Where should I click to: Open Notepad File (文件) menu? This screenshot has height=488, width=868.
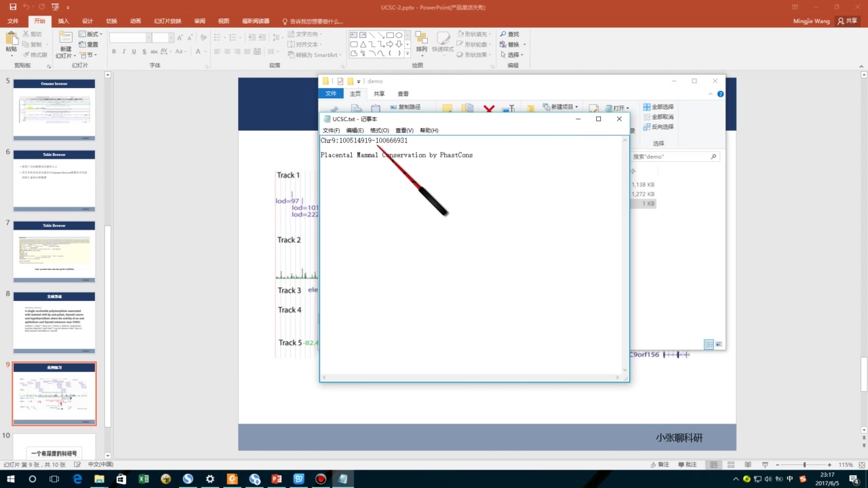click(331, 130)
